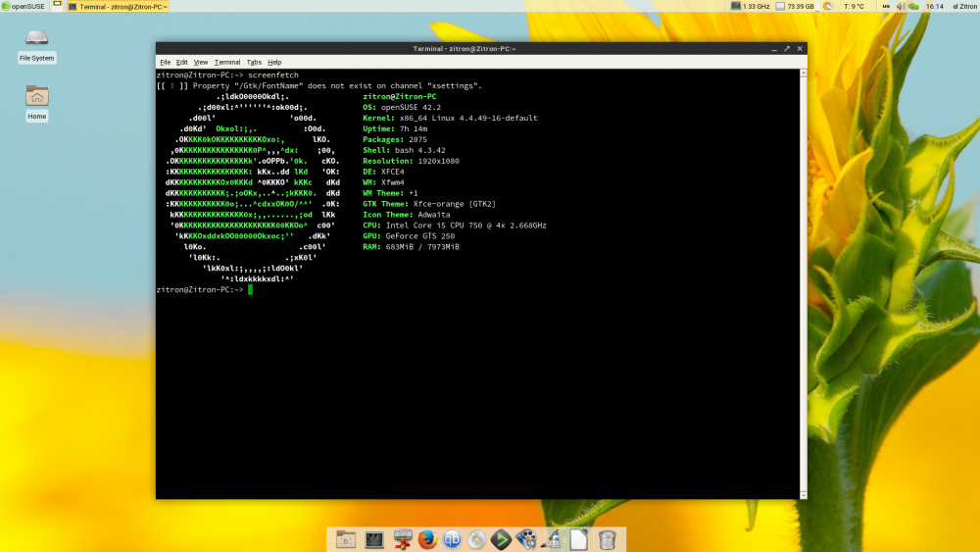This screenshot has height=552, width=980.
Task: Open the software installer icon in the dock
Action: pos(403,539)
